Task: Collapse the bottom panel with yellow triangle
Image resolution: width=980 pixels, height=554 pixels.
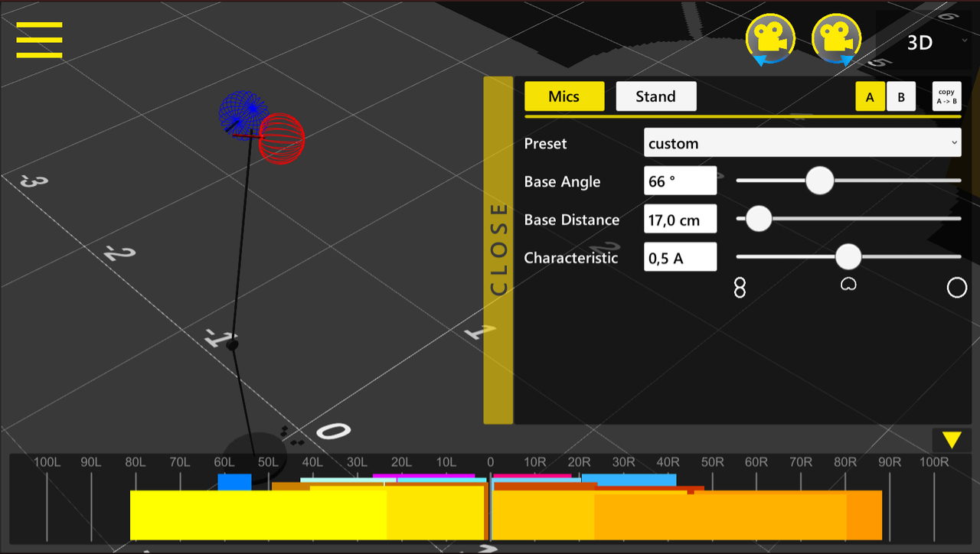Action: click(x=952, y=440)
